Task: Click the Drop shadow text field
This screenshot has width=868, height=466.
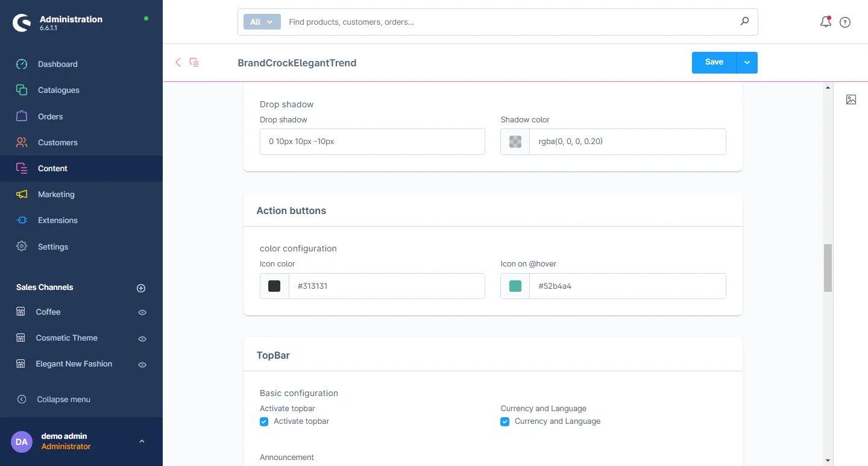Action: [372, 142]
